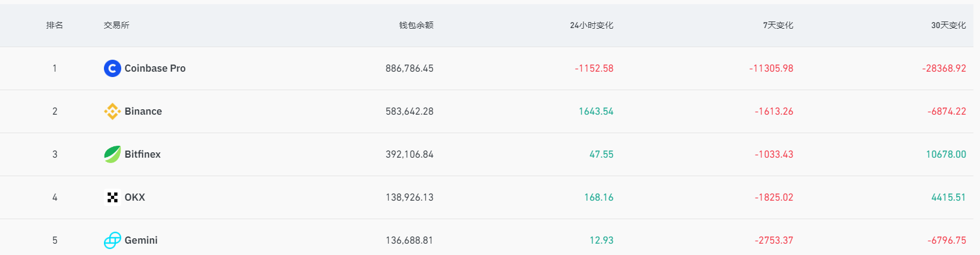Sort by 24小时变化 column header
Image resolution: width=980 pixels, height=255 pixels.
(x=591, y=26)
